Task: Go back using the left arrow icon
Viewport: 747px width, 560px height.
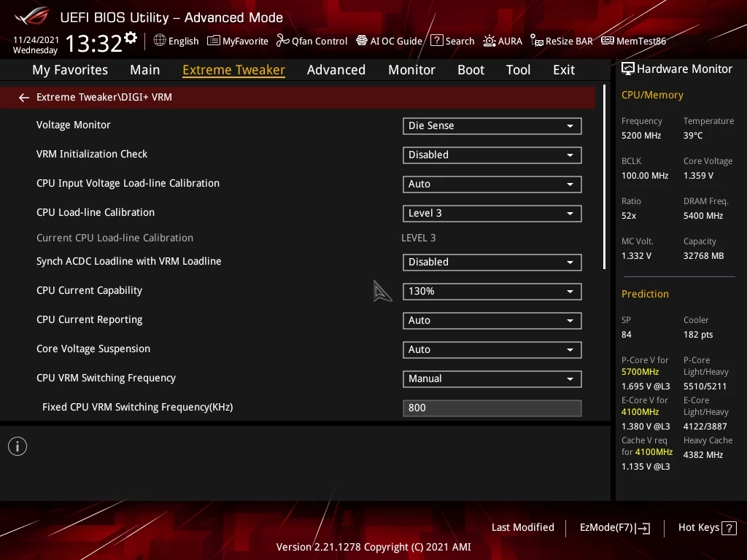Action: 24,98
